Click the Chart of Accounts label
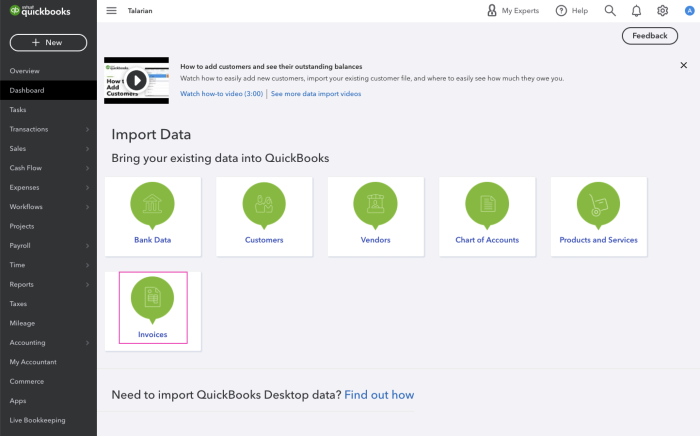700x437 pixels. point(487,240)
